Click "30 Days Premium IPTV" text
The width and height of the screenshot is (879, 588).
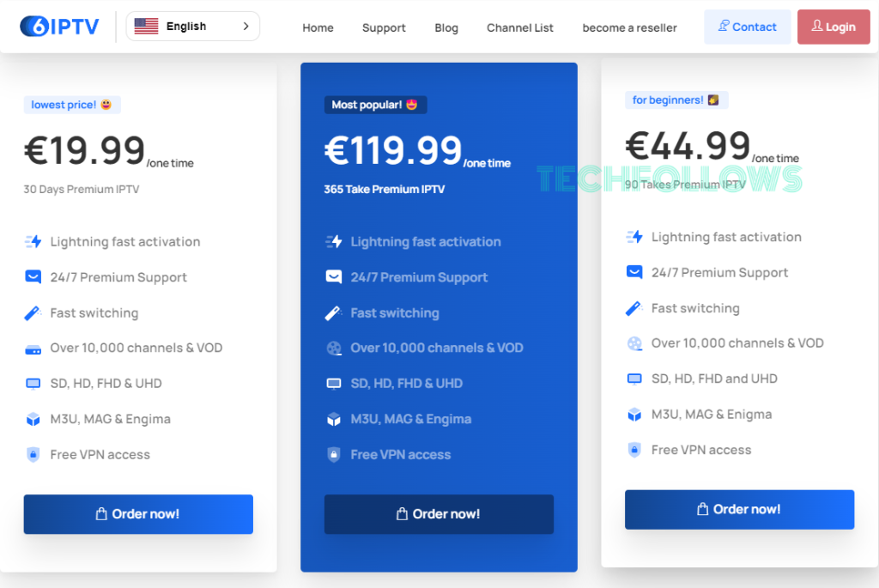coord(82,190)
